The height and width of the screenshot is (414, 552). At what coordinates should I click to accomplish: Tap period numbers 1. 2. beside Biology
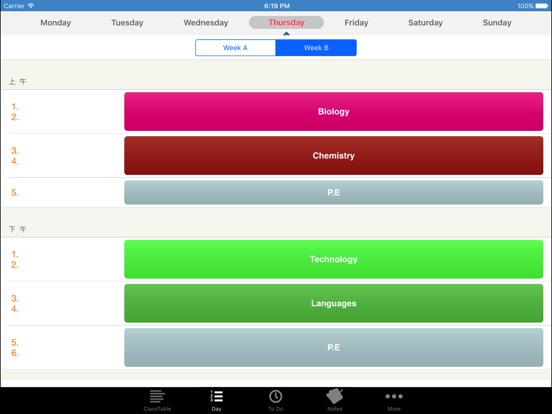15,112
